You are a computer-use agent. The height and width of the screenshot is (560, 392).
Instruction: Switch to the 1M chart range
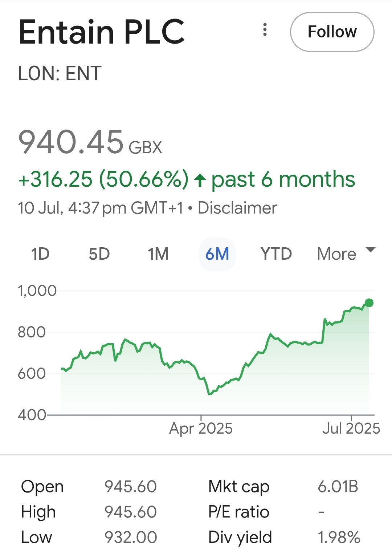click(158, 254)
